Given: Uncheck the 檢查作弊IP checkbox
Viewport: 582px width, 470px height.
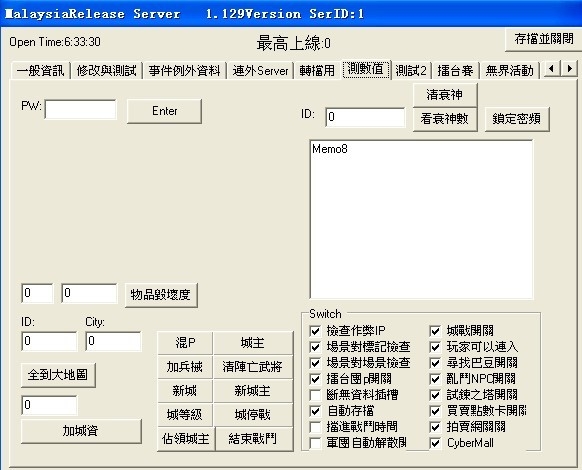Looking at the screenshot, I should (315, 331).
